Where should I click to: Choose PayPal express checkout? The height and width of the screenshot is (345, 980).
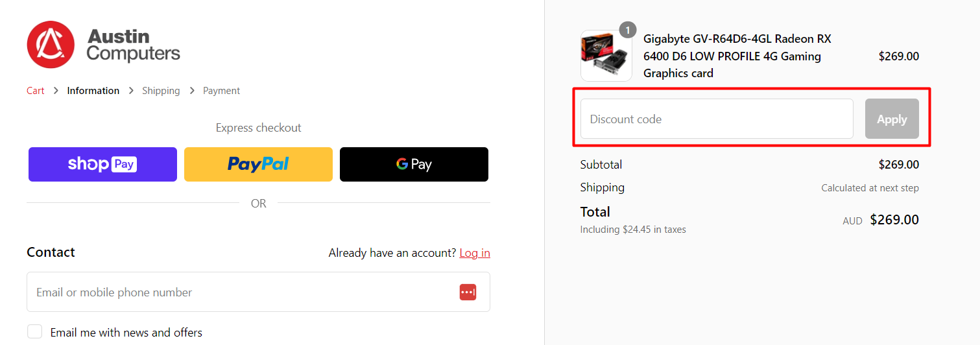click(258, 164)
